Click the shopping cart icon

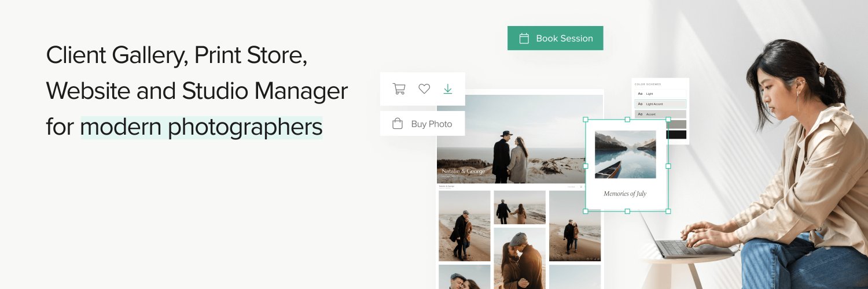click(399, 89)
